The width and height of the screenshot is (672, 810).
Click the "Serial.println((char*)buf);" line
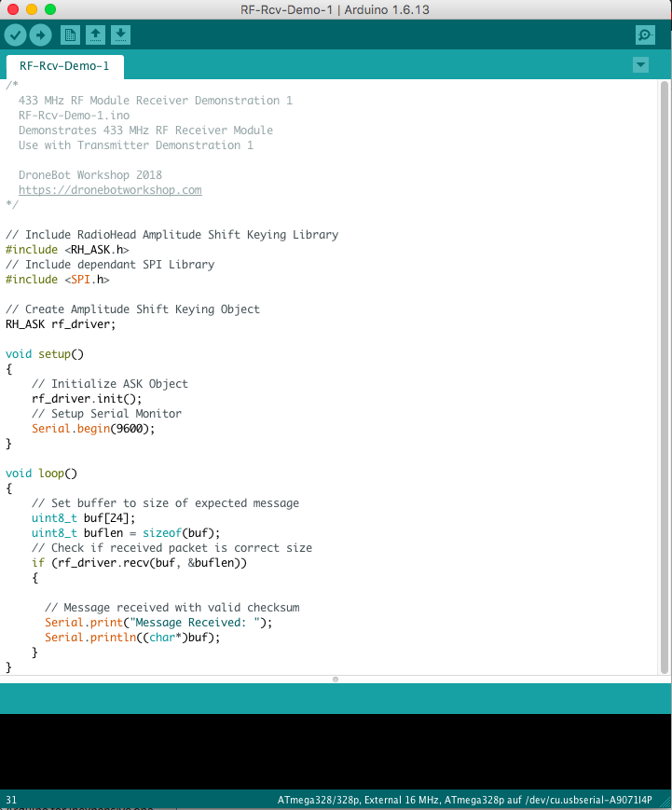point(132,638)
